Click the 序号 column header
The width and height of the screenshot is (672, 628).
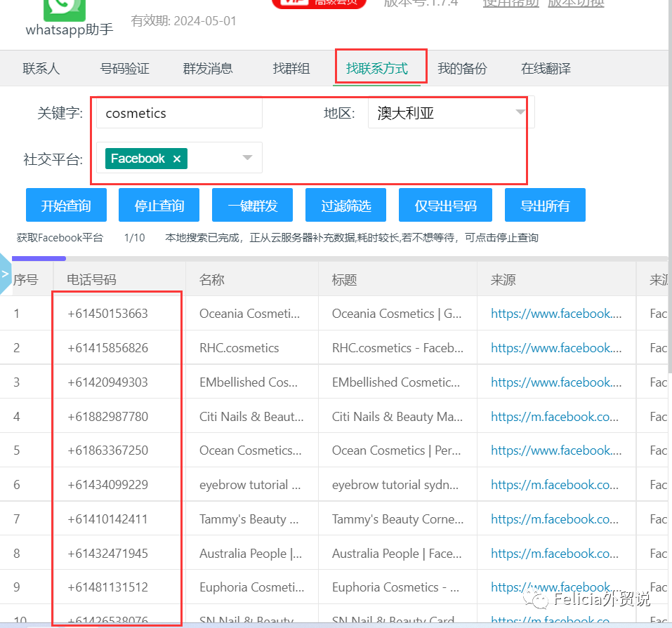point(26,280)
